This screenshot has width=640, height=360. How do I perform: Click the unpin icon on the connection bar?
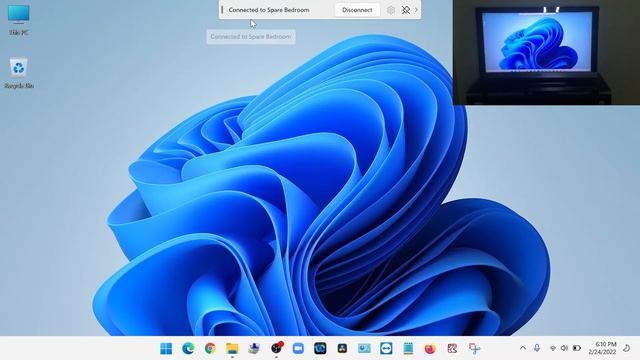406,10
